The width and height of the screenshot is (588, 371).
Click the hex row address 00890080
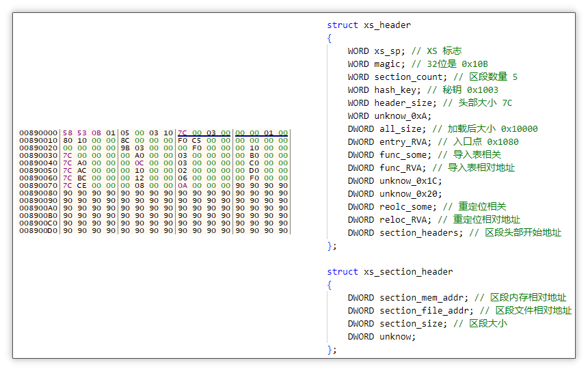(x=38, y=193)
